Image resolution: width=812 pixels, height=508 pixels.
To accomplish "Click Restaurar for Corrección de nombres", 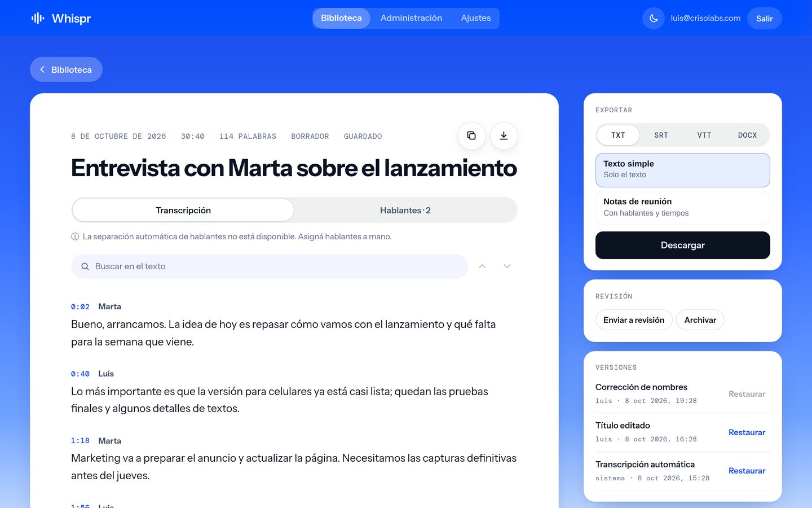I will pos(747,394).
